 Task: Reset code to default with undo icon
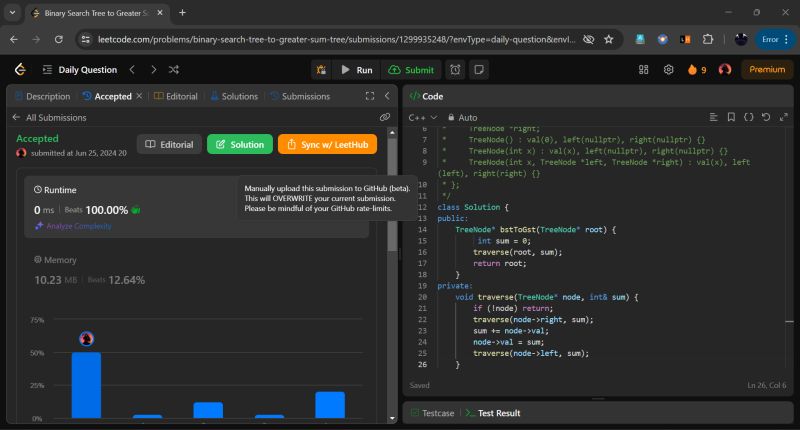coord(766,117)
